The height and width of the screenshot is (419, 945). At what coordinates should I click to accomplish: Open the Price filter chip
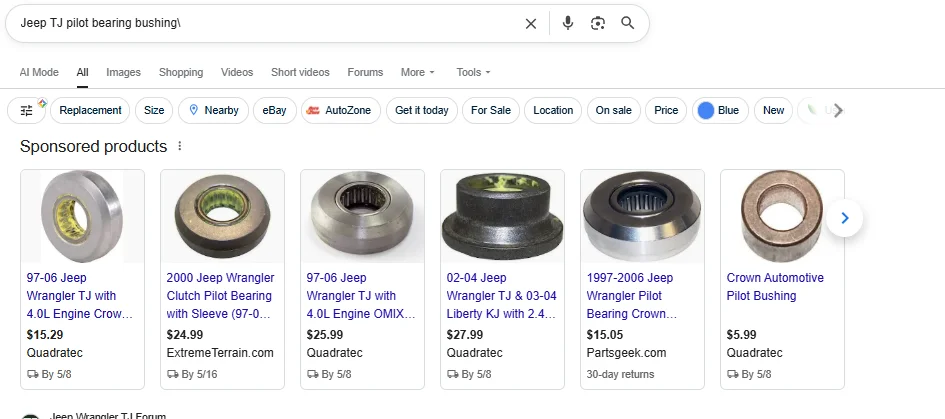[x=666, y=110]
